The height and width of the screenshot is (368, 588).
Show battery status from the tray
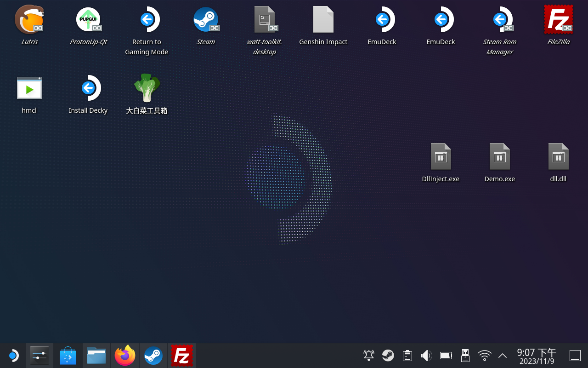click(x=446, y=355)
